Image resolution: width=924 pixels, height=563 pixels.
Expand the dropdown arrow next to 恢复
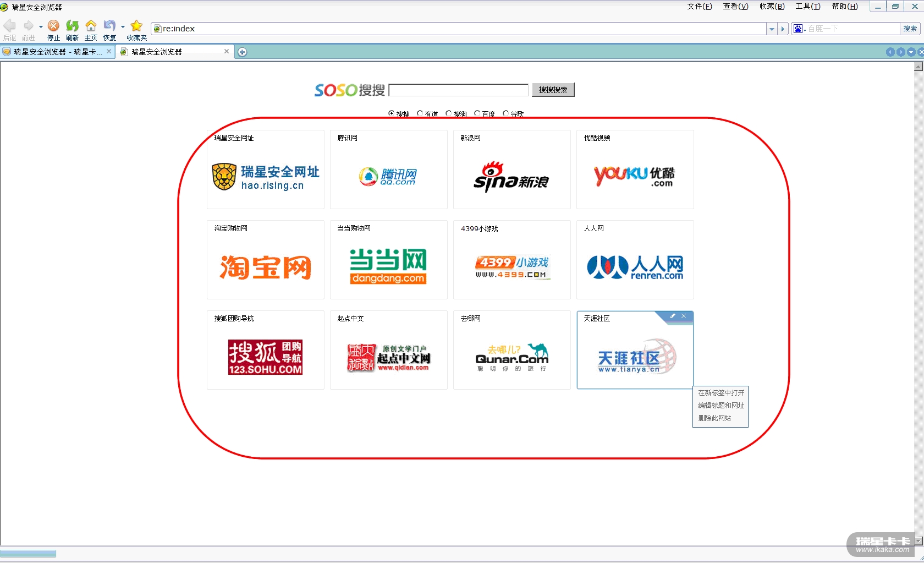coord(123,26)
